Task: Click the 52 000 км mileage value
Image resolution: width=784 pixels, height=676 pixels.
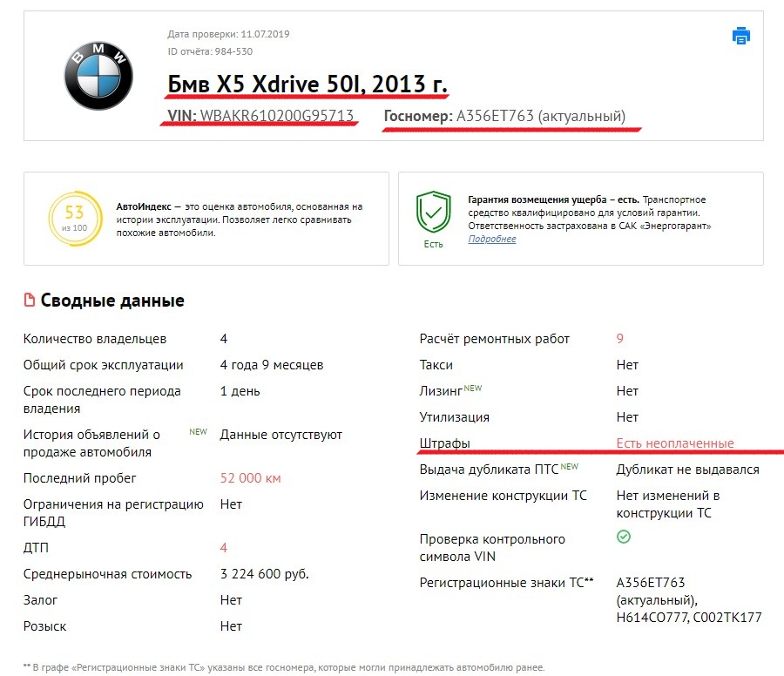Action: pyautogui.click(x=251, y=478)
